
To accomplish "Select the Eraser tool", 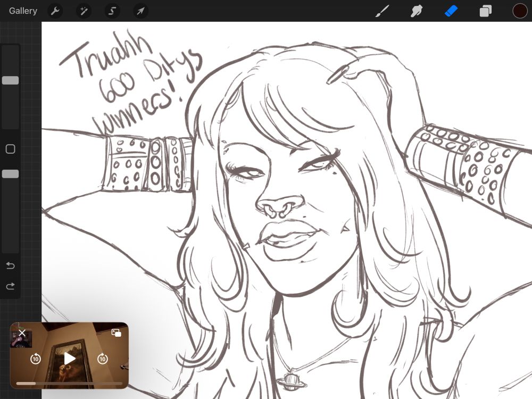I will [451, 11].
